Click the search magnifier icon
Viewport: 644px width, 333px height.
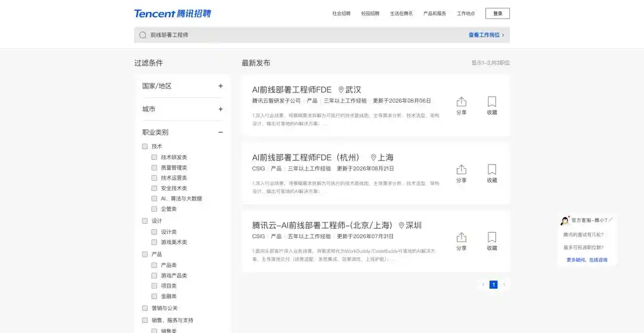143,35
